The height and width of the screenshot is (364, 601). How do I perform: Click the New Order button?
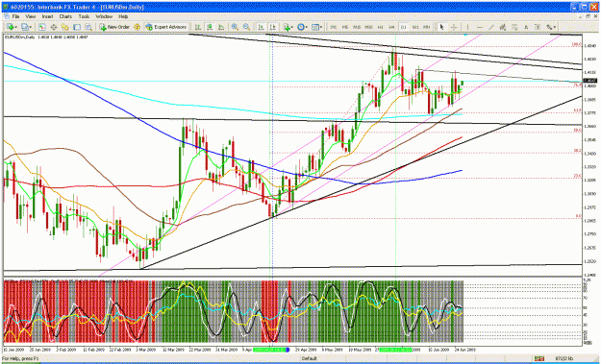click(114, 27)
